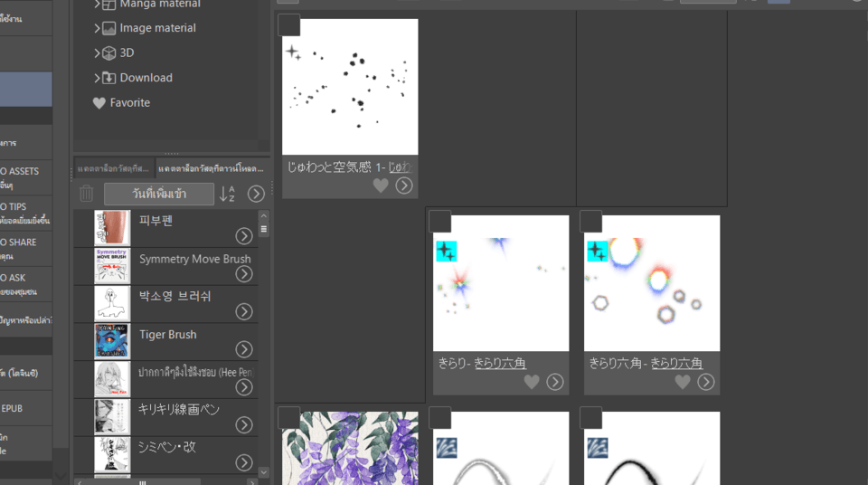Open details arrow for Symmetry Move Brush
This screenshot has height=485, width=868.
tap(244, 274)
